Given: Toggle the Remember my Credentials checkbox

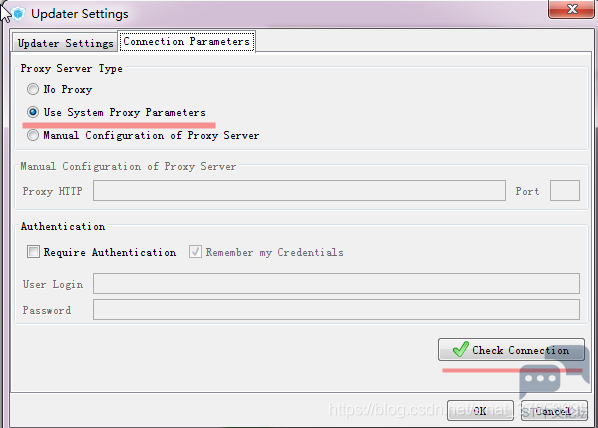Looking at the screenshot, I should (x=195, y=252).
